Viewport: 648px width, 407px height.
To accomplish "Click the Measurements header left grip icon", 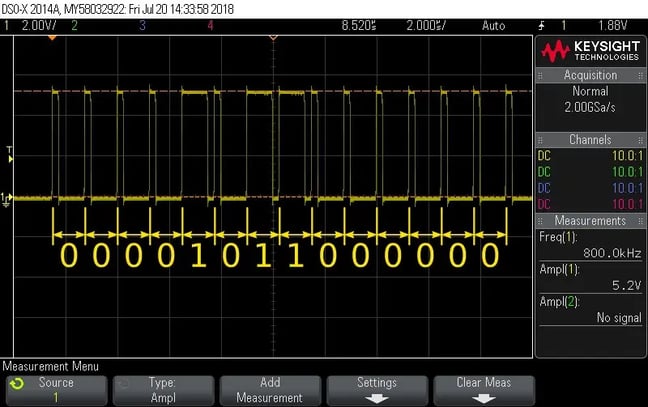I will point(540,221).
